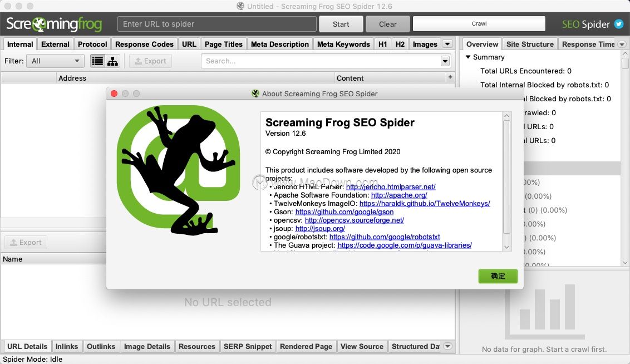Open the Internal tab
The image size is (630, 364).
pyautogui.click(x=20, y=44)
